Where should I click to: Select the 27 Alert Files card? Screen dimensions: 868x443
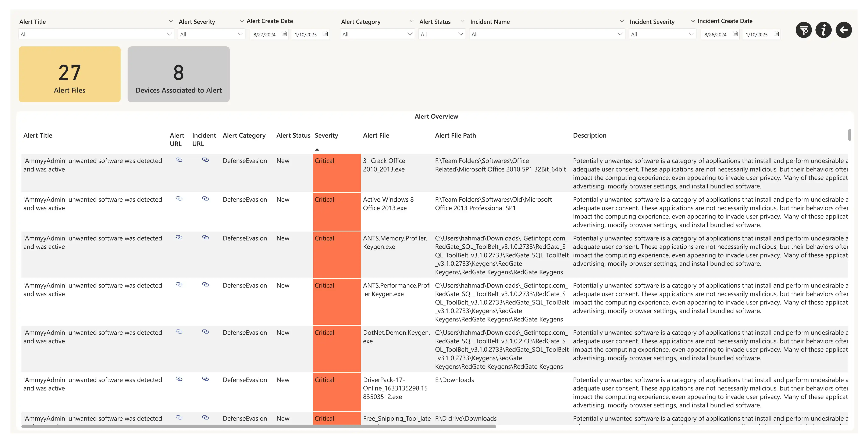(70, 74)
